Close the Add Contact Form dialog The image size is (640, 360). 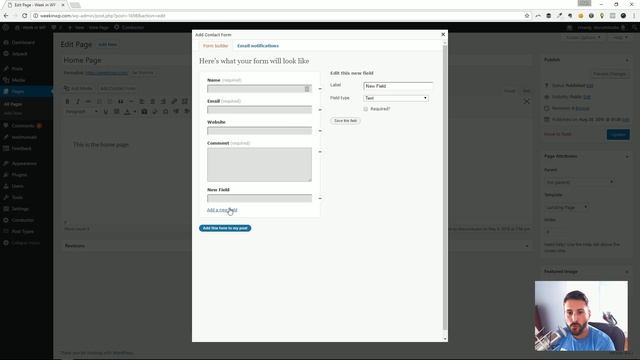click(x=443, y=35)
